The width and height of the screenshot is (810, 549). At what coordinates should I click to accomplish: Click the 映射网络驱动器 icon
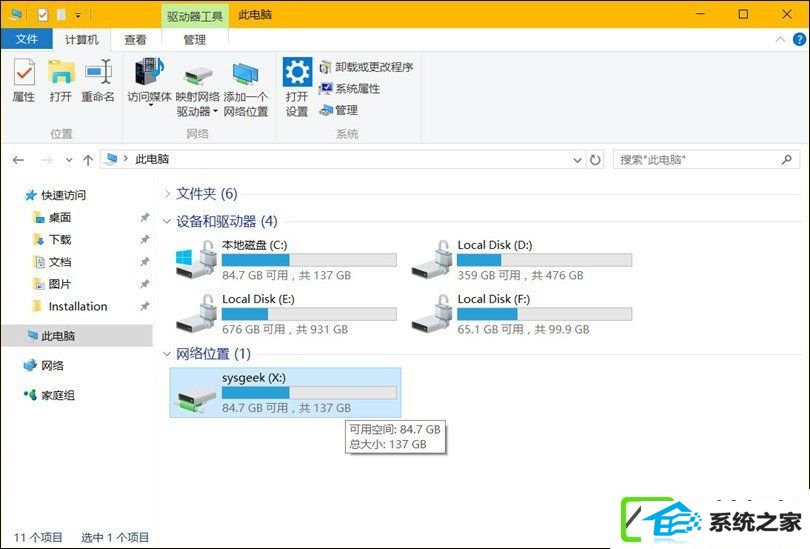click(x=198, y=75)
